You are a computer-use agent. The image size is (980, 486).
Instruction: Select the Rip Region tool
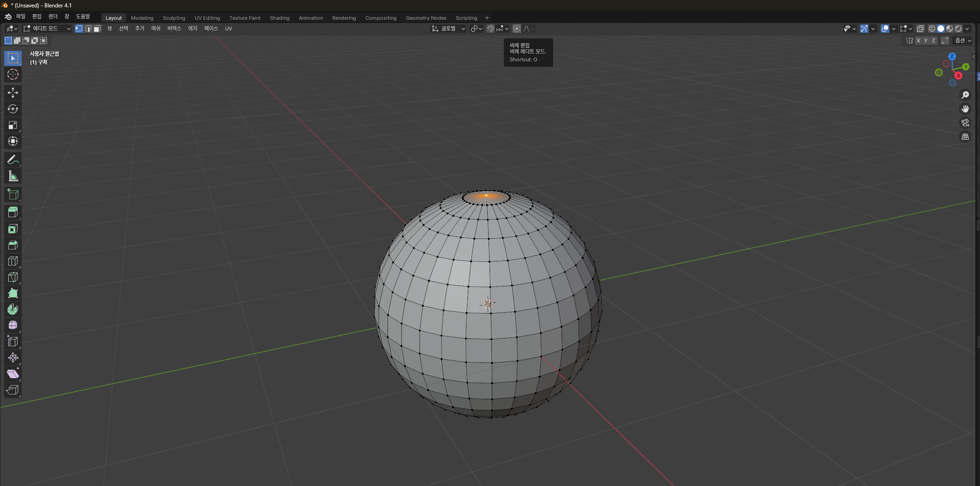[13, 390]
